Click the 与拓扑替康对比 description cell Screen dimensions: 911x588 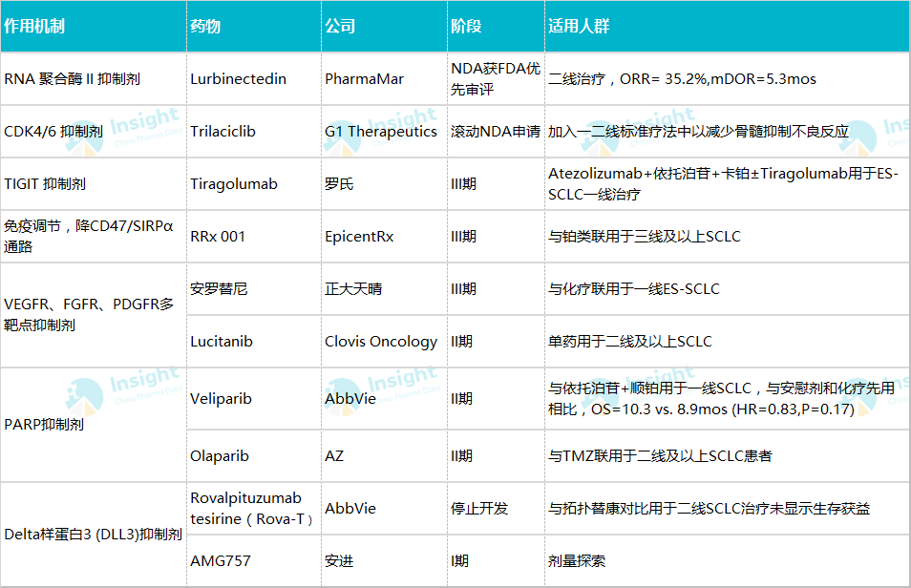pos(728,509)
